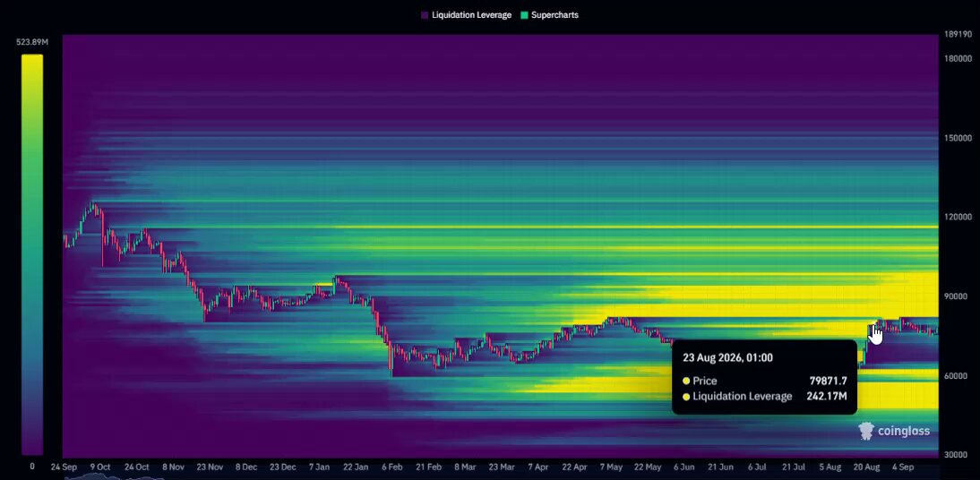Click the 23 Mar date axis label
The height and width of the screenshot is (480, 980).
[x=502, y=467]
